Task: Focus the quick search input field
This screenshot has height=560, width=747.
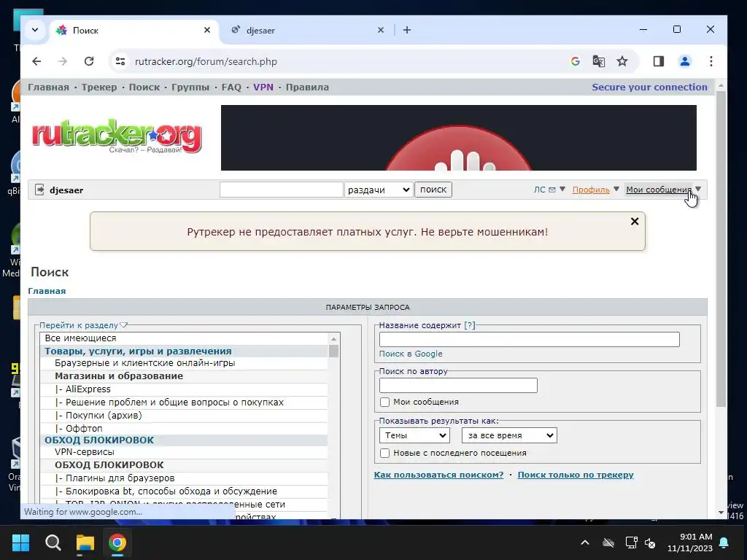Action: [x=281, y=190]
